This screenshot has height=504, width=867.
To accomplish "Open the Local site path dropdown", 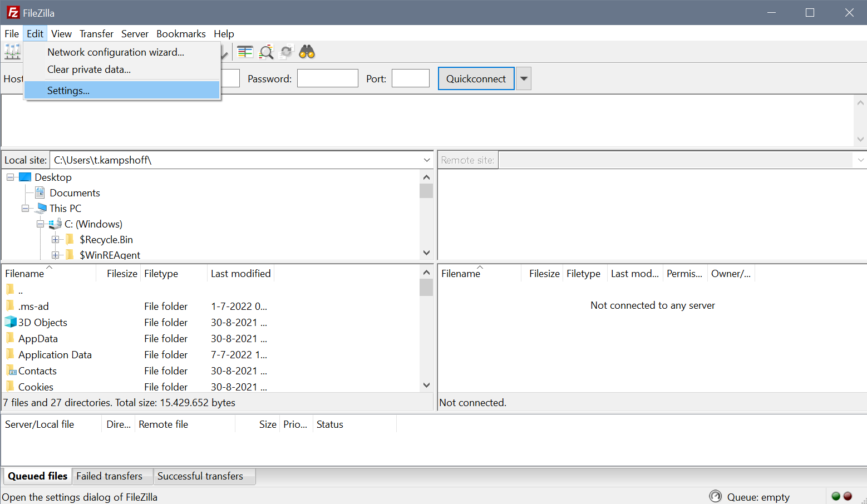I will pos(427,160).
